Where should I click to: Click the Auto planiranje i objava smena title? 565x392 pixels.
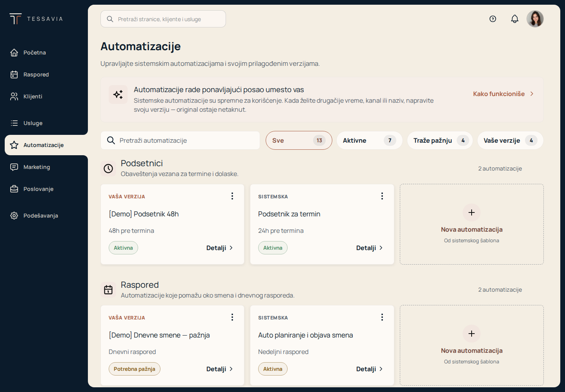point(306,335)
